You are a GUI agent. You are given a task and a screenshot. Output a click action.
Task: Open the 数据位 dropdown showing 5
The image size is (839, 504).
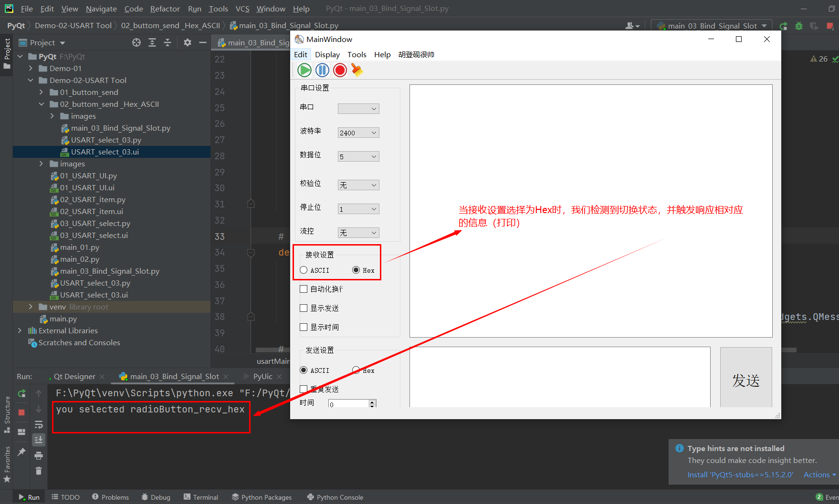coord(358,156)
